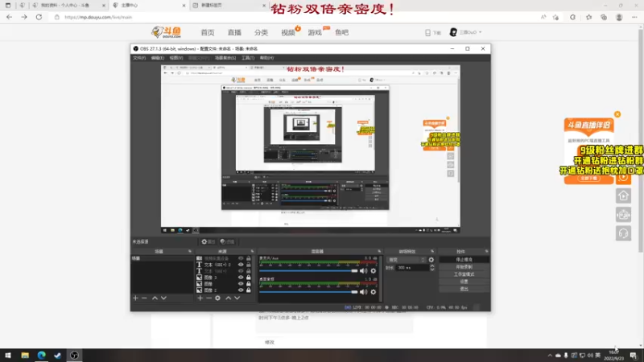Viewport: 644px width, 362px height.
Task: Move source up with the sources up arrow
Action: click(x=229, y=298)
